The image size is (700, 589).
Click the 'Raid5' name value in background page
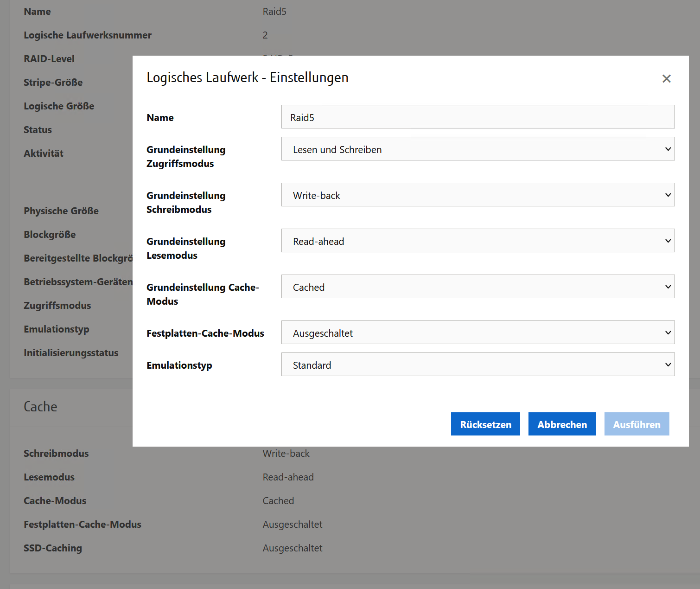(x=274, y=12)
